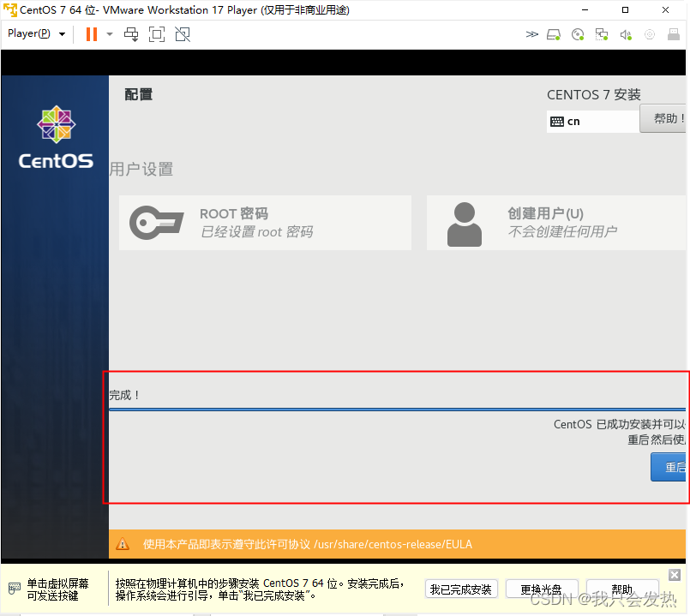690x616 pixels.
Task: Close the yellow install hint bar
Action: point(675,575)
